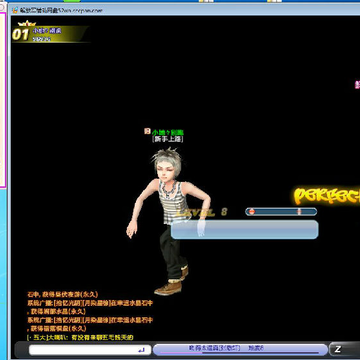Click the rank 01 player score badge
This screenshot has height=360, width=360.
tap(50, 34)
